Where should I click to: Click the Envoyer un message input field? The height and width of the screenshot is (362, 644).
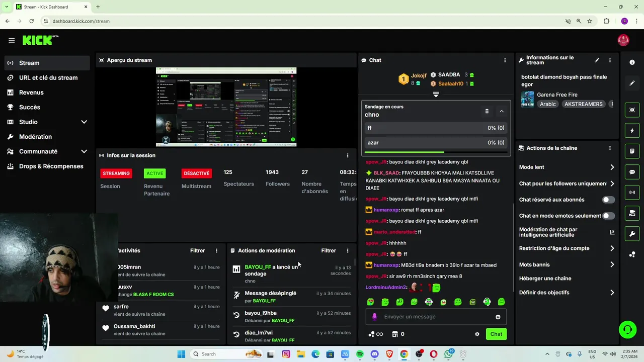436,317
